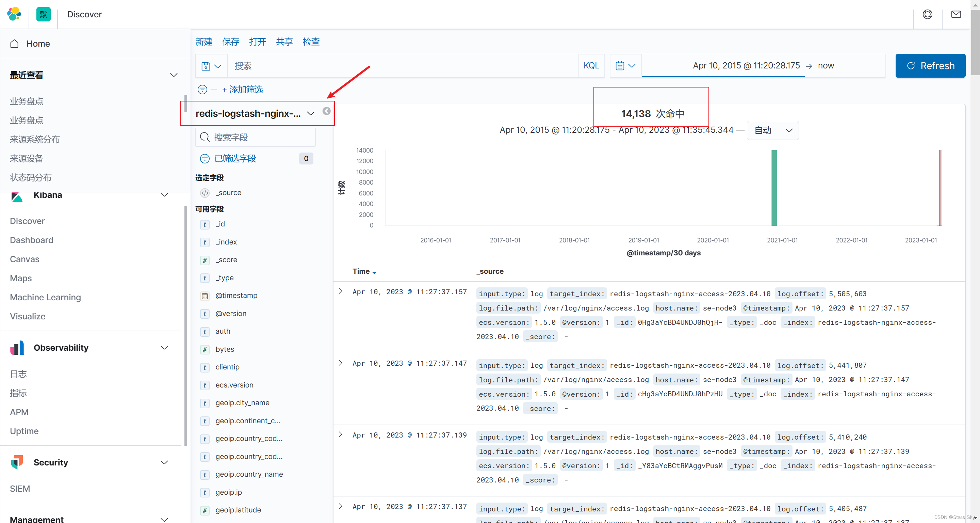Click the Elastic logo in top-left corner
This screenshot has height=523, width=980.
click(14, 14)
